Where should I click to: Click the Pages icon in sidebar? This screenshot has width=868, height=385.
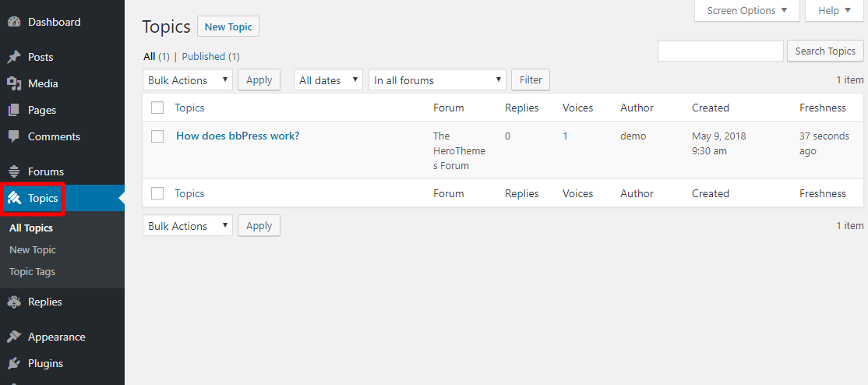tap(13, 110)
